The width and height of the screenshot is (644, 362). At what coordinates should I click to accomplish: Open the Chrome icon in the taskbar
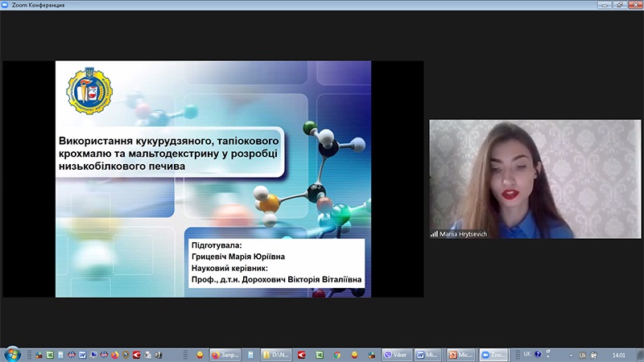(336, 355)
